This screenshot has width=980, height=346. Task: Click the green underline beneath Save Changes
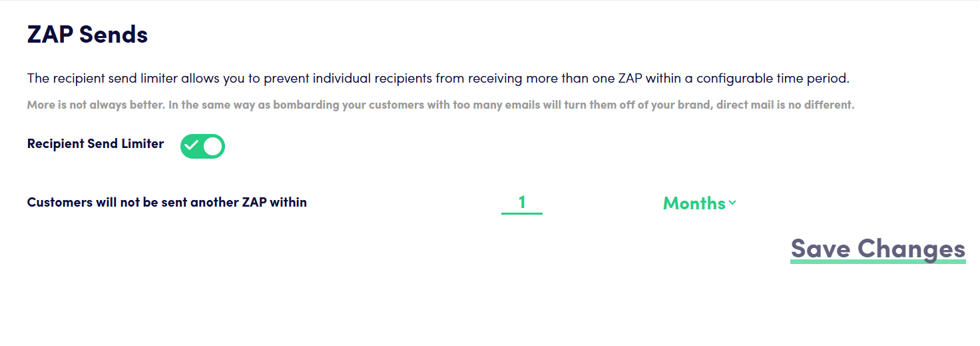877,261
